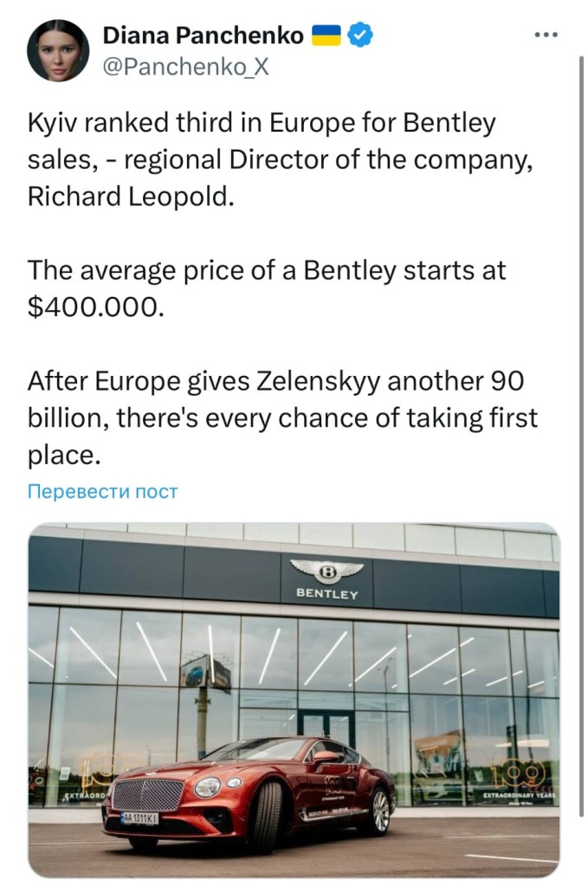The height and width of the screenshot is (886, 588).
Task: Open the three-dot more options menu
Action: tap(547, 35)
